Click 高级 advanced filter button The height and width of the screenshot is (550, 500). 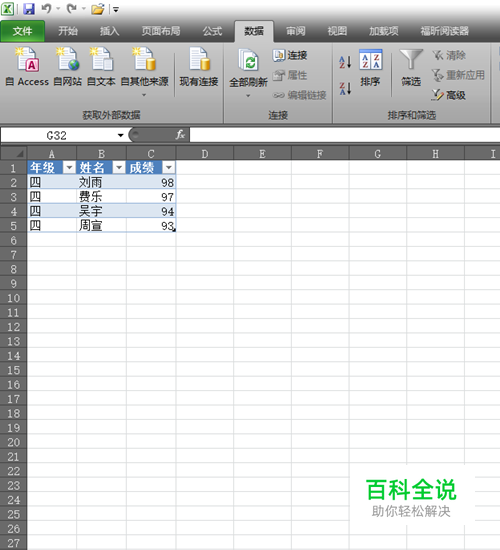tap(449, 95)
